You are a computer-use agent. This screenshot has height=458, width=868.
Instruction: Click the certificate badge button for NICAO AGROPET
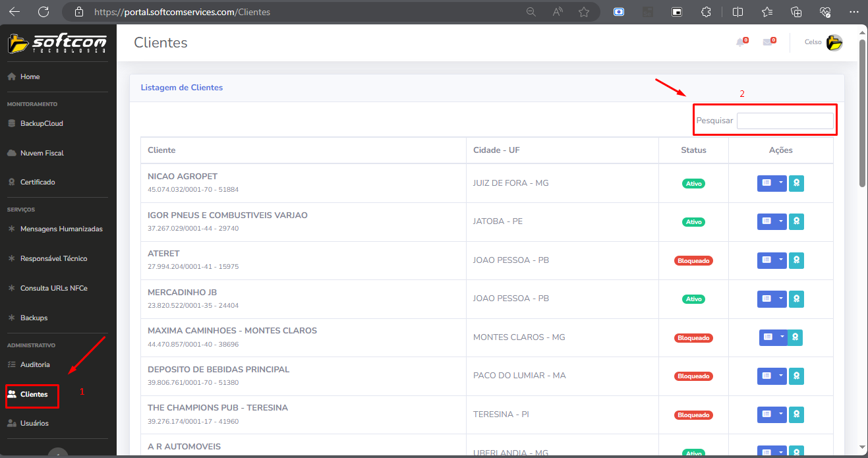(796, 183)
